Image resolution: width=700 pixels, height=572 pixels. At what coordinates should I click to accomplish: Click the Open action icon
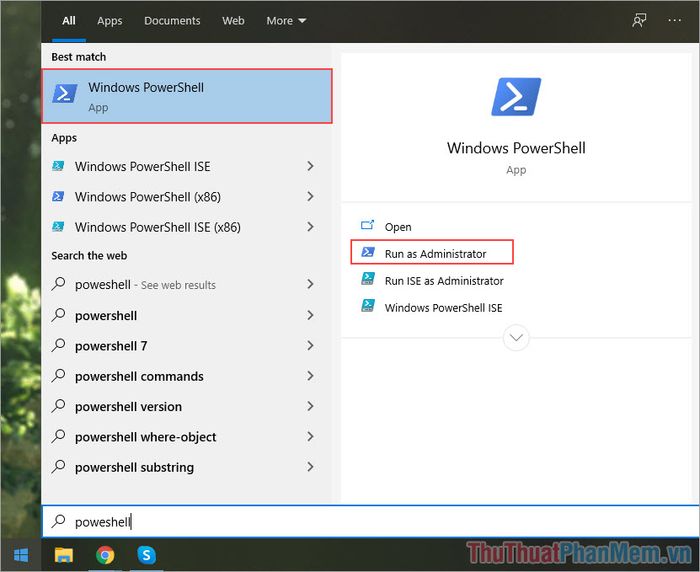tap(367, 225)
